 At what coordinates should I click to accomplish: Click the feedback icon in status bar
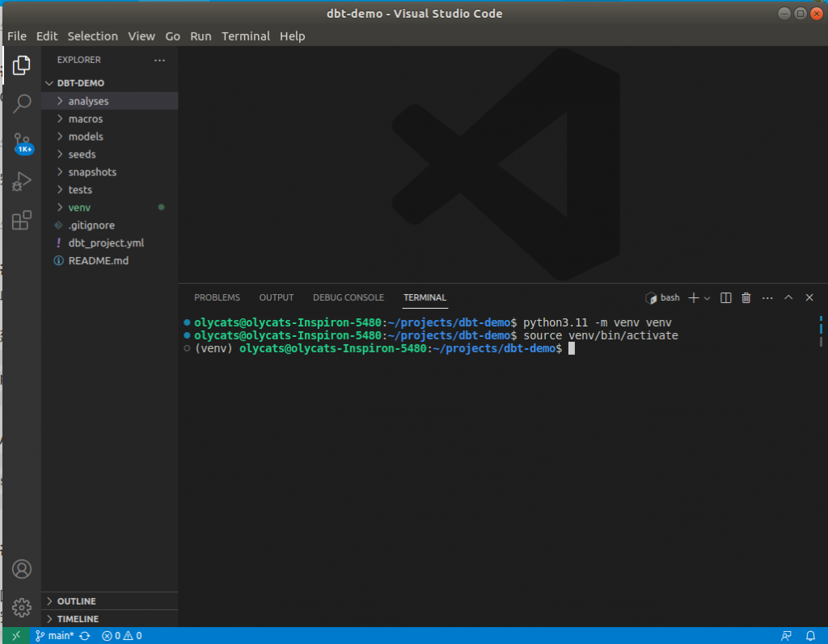pyautogui.click(x=786, y=636)
